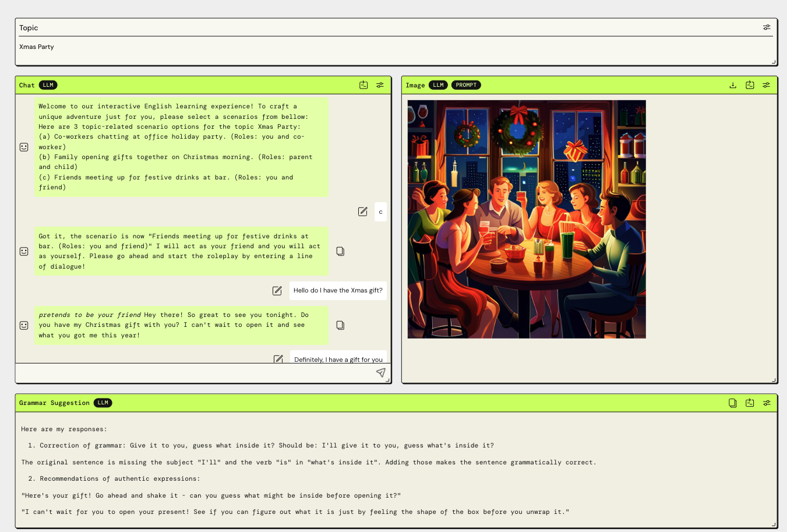Click "The original sentence is missing the subject" explanation
This screenshot has width=787, height=532.
(309, 462)
